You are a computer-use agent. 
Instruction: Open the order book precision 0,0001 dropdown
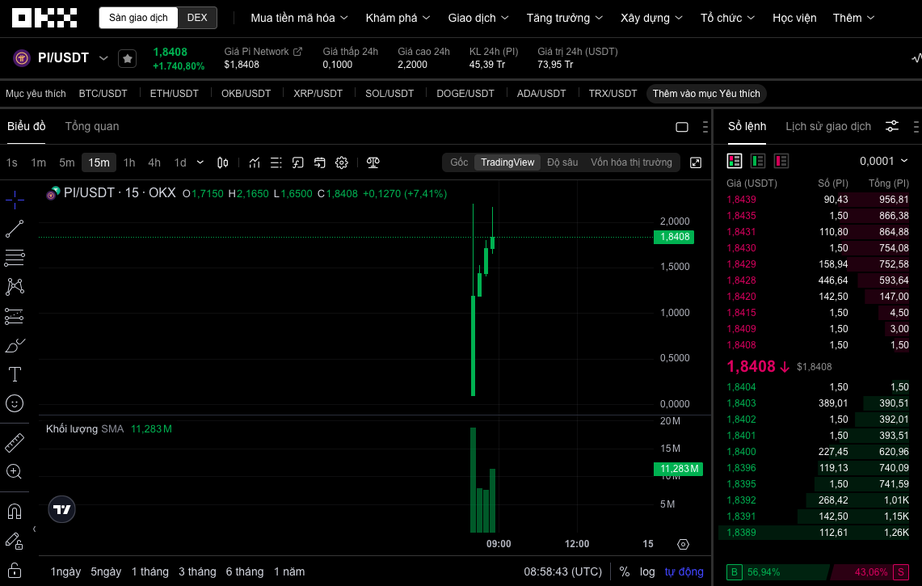click(x=883, y=161)
